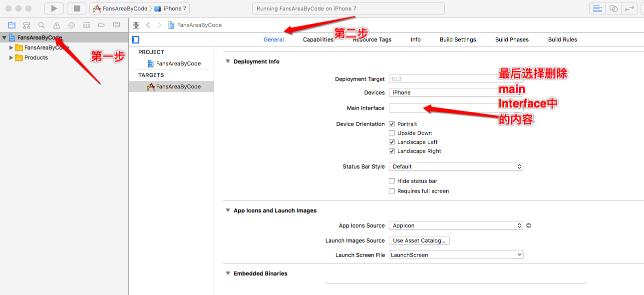Viewport: 644px width, 295px height.
Task: Click Use Asset Catalog button
Action: [x=419, y=240]
